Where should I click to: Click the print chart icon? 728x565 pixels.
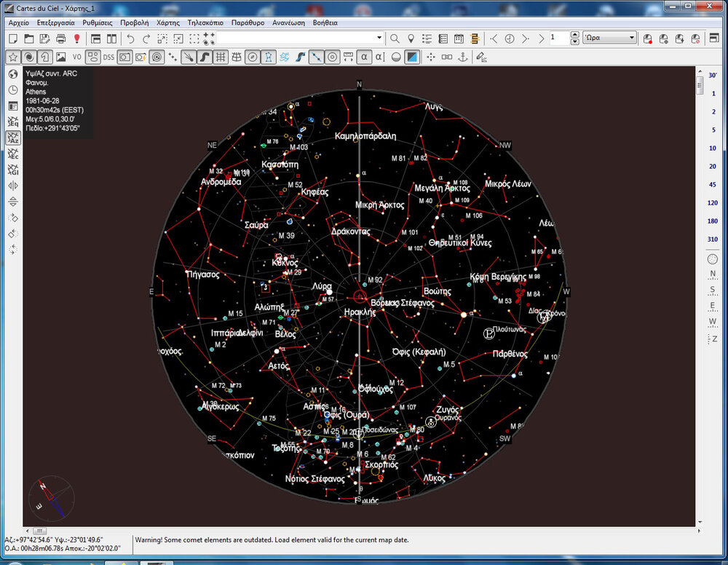point(61,39)
